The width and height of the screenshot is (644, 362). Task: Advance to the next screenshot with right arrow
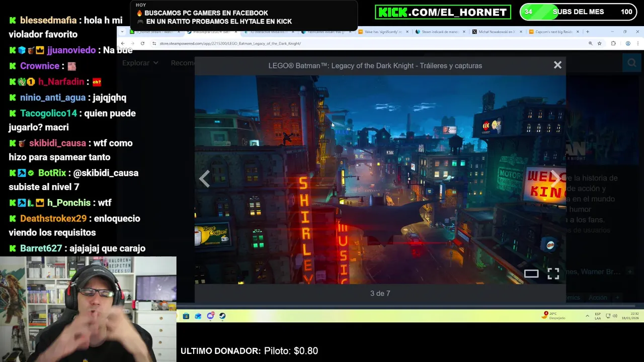[x=555, y=179]
